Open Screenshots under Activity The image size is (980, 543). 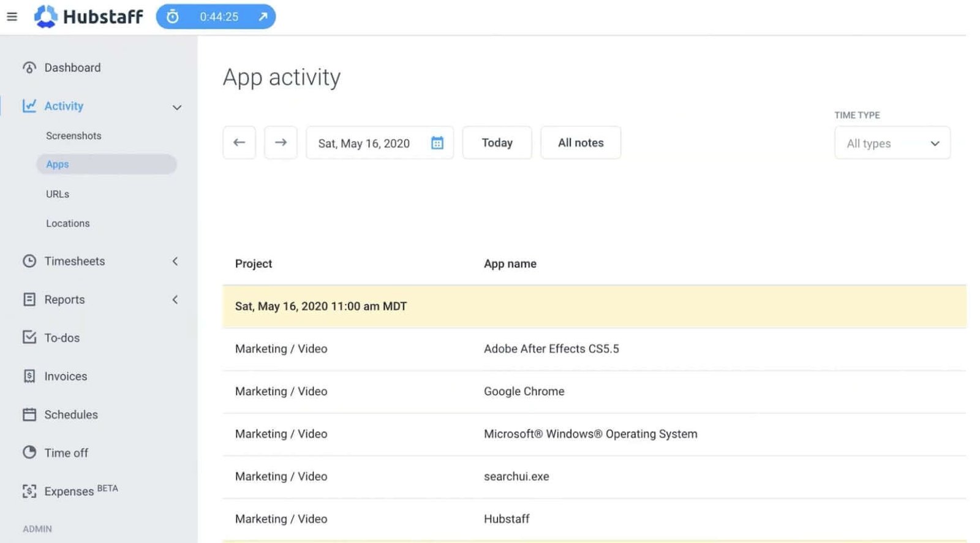tap(73, 135)
